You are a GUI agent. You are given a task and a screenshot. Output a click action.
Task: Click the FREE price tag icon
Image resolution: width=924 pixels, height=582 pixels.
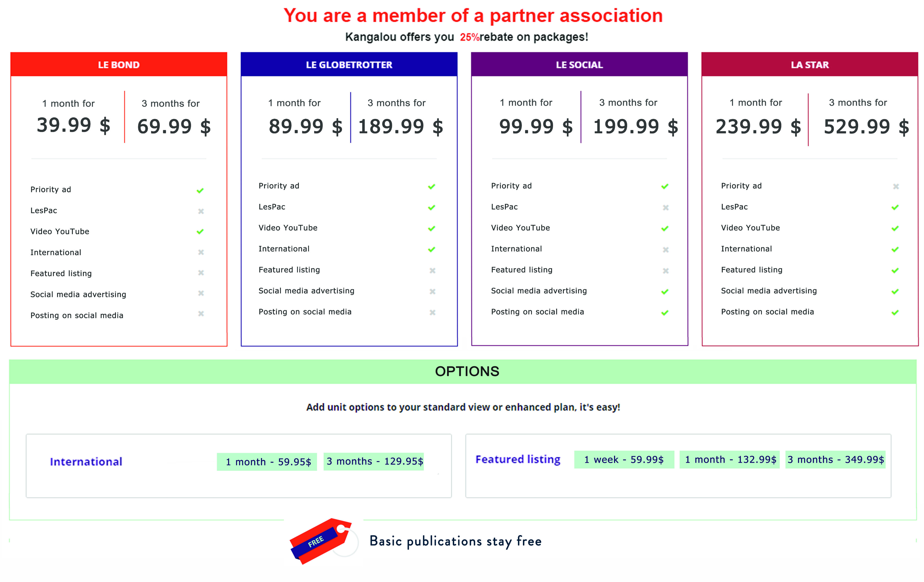coord(321,541)
